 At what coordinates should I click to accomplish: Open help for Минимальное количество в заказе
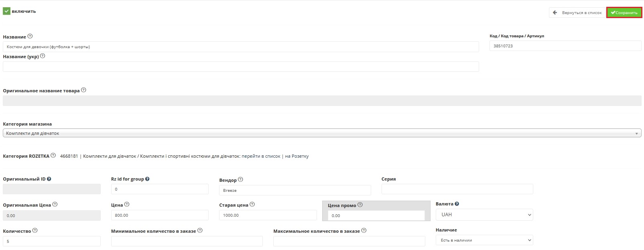200,230
